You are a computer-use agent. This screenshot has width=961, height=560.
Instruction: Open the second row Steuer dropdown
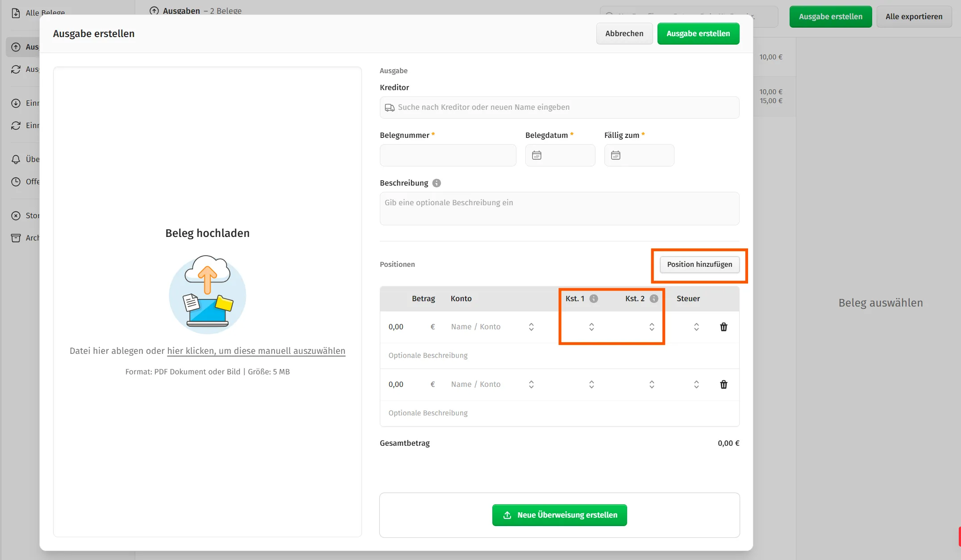[696, 385]
